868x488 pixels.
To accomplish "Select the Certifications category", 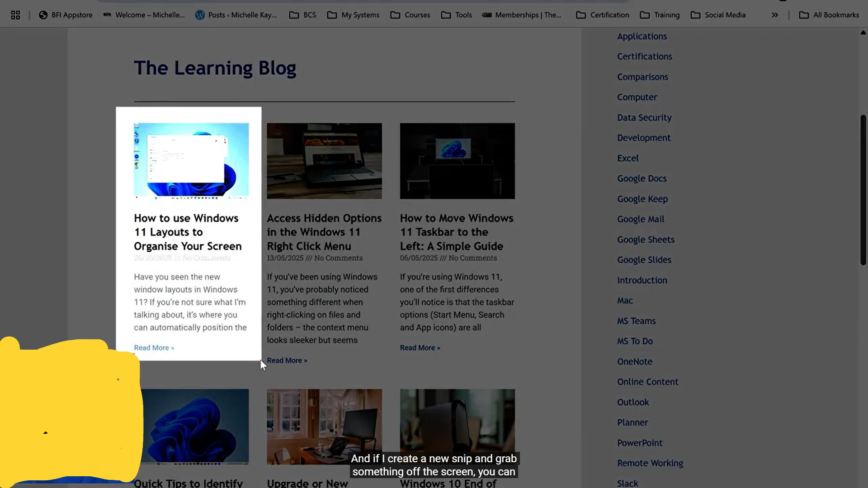I will [x=645, y=56].
